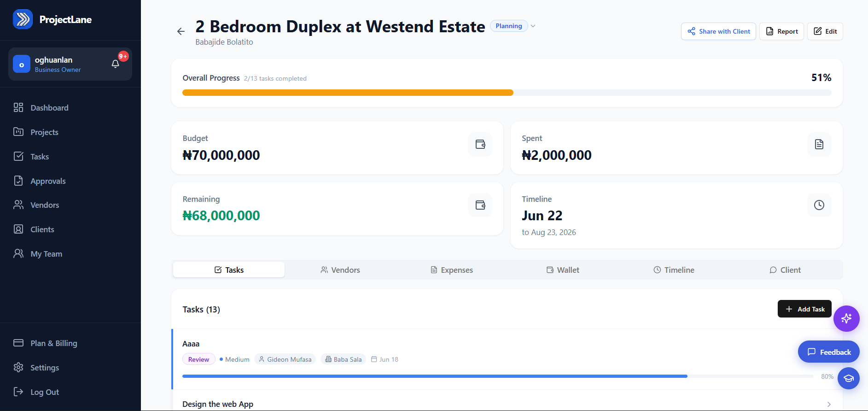This screenshot has height=411, width=868.
Task: Click the Review status badge on Aaaa
Action: (x=198, y=359)
